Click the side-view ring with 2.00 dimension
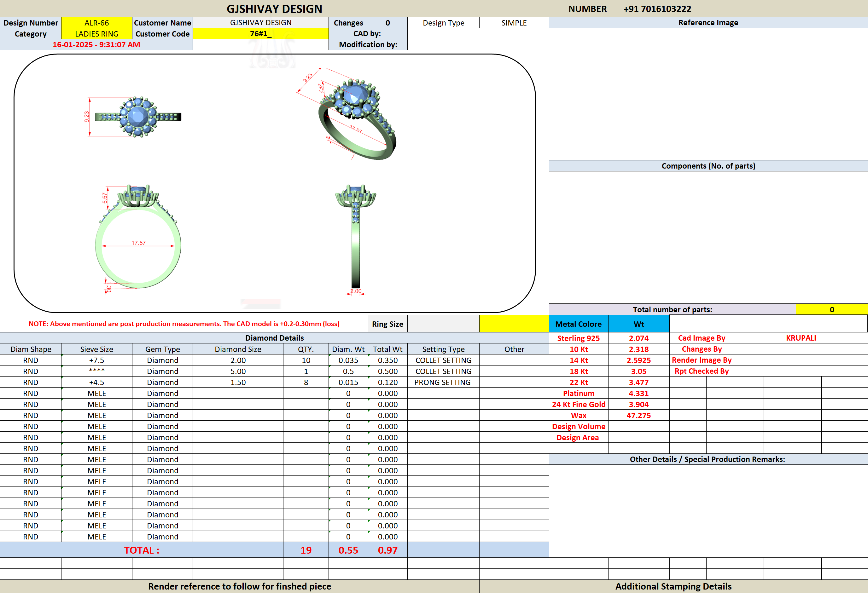The image size is (868, 593). pyautogui.click(x=356, y=239)
